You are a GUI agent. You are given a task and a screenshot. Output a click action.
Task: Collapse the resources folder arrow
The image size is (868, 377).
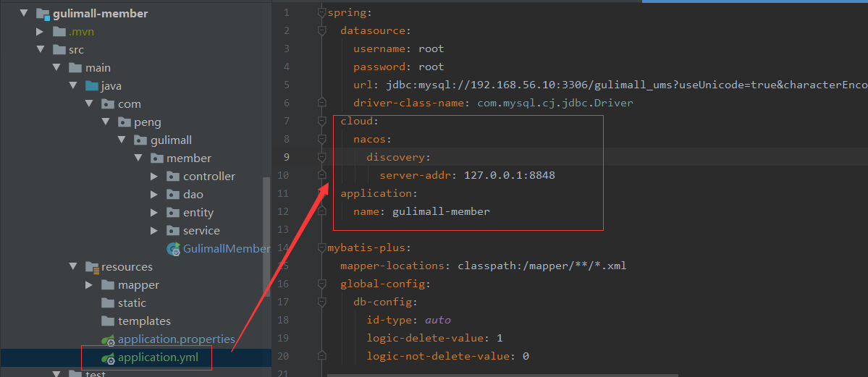coord(72,267)
